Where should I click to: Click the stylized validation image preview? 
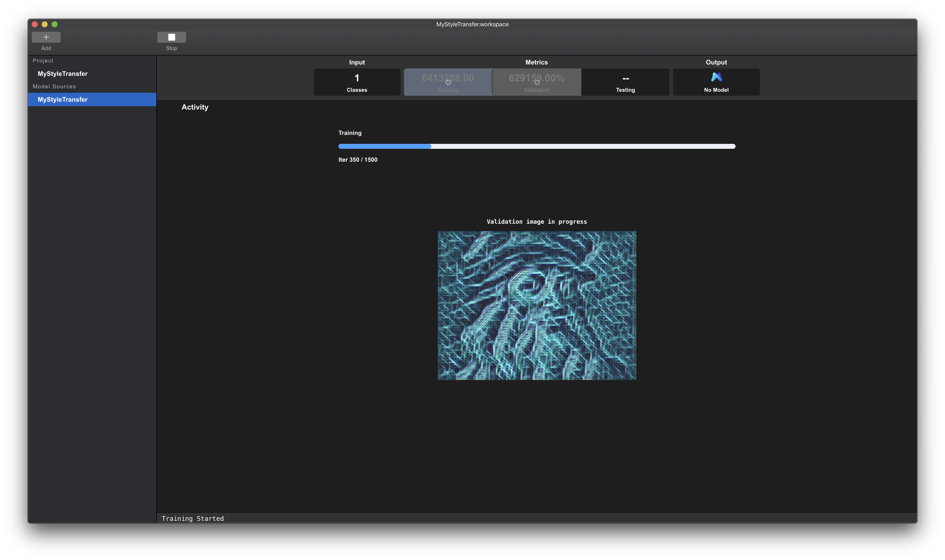point(537,305)
